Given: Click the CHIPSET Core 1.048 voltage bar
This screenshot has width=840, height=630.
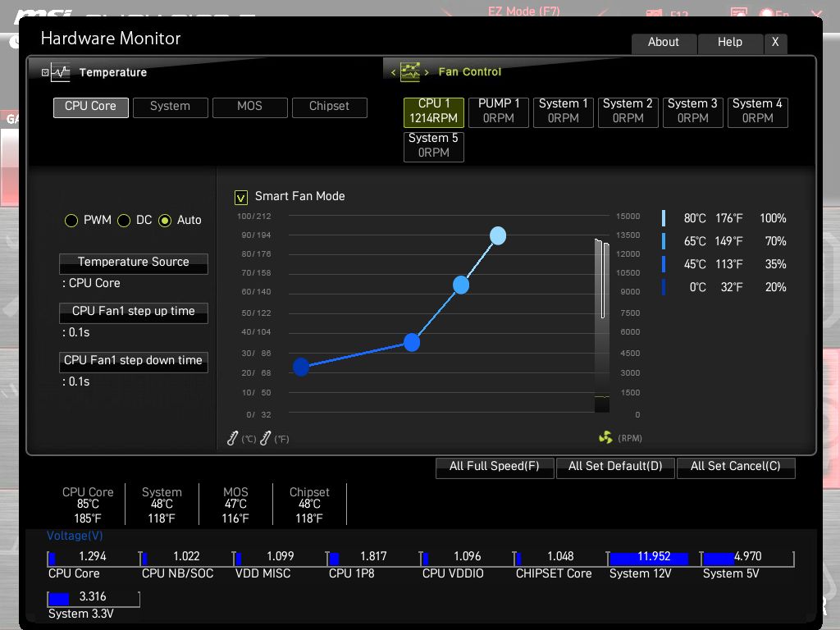Looking at the screenshot, I should (560, 558).
